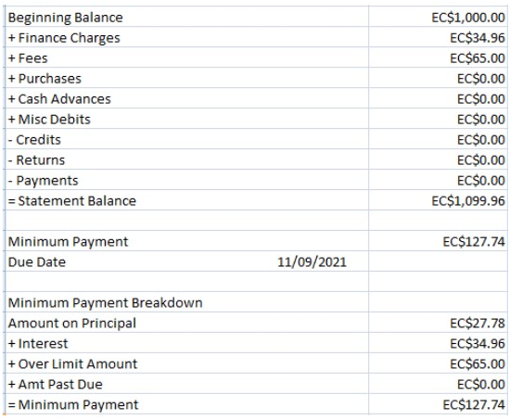The image size is (510, 420).
Task: Select the final Minimum Payment EC$127.74 total
Action: 474,405
